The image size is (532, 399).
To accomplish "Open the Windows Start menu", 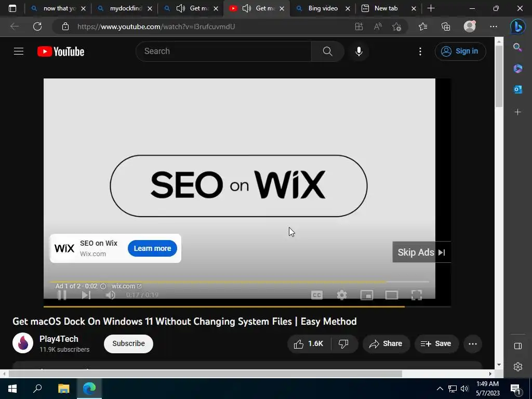I will 12,389.
